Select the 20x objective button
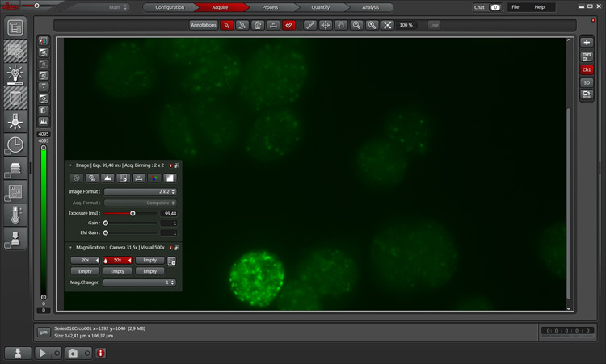 point(83,260)
